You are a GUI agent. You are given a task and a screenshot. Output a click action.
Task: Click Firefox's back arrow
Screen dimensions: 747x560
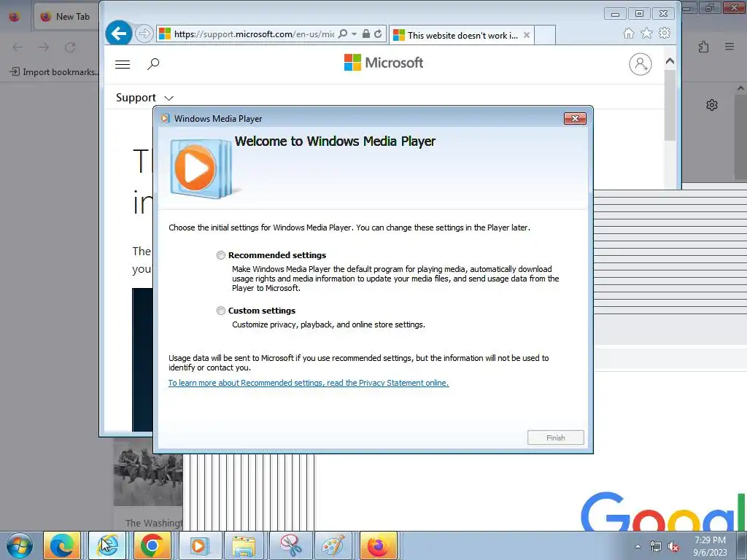pyautogui.click(x=18, y=47)
